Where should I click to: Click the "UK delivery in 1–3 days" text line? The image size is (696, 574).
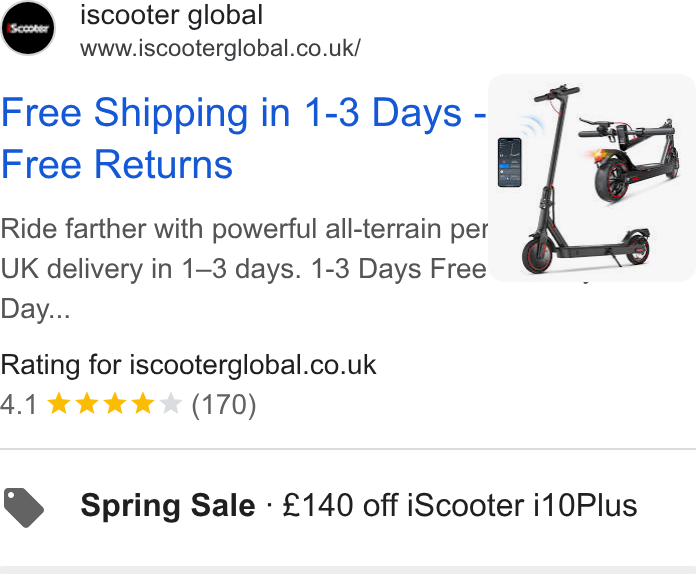pyautogui.click(x=150, y=269)
